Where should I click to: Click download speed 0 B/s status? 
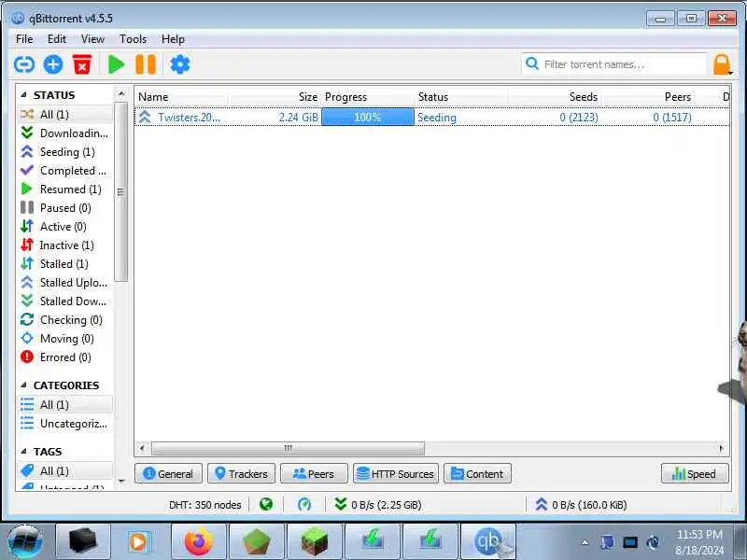pos(378,505)
